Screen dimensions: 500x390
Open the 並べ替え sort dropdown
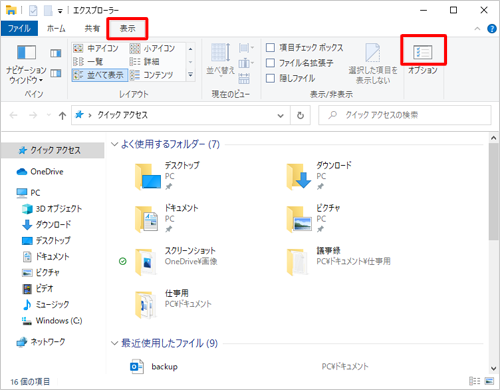(221, 60)
